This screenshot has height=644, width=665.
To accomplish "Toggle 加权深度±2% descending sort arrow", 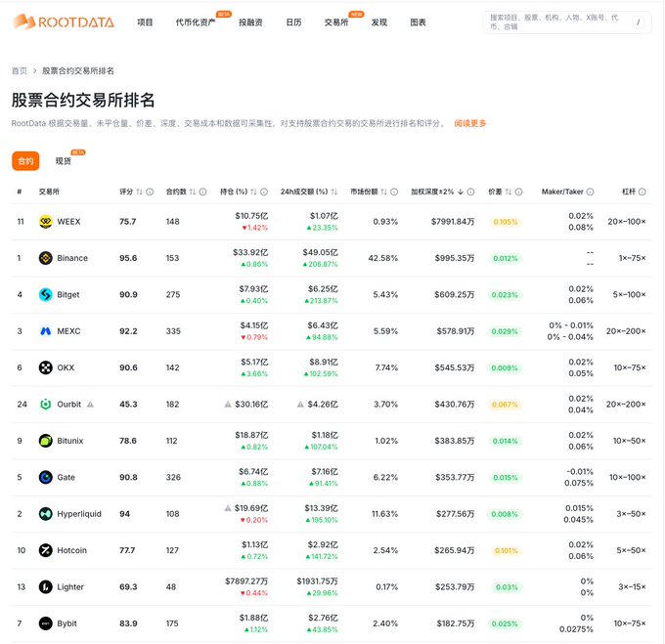I will [461, 192].
